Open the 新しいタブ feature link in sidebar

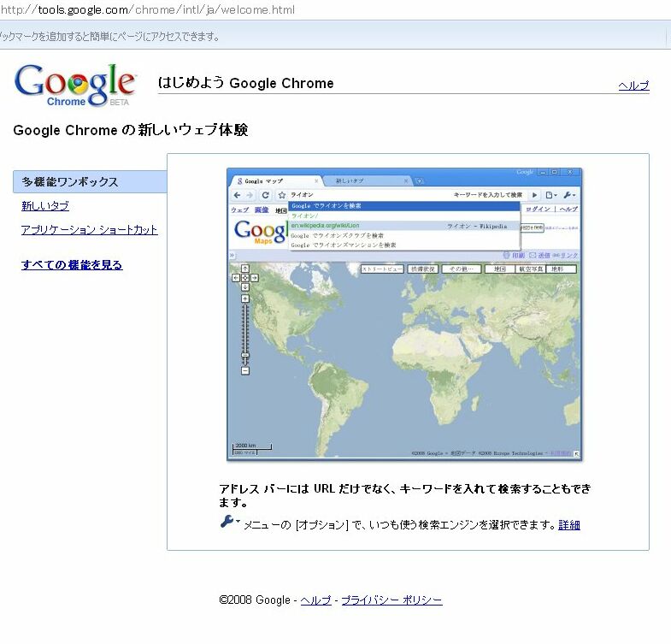[x=45, y=206]
